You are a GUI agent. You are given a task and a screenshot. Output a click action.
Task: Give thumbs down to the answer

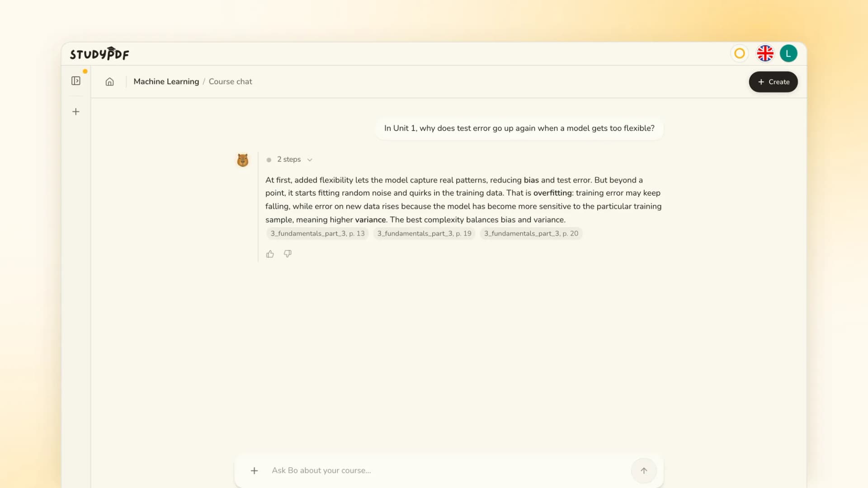[288, 254]
